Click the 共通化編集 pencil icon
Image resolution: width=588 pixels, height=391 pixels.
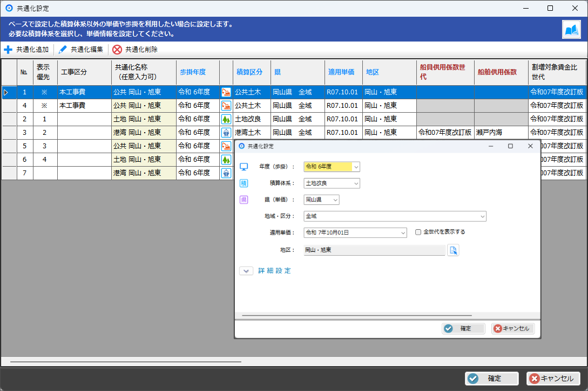63,50
